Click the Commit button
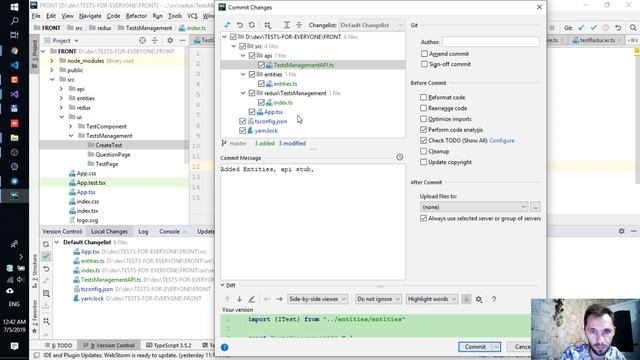640x360 pixels. pyautogui.click(x=475, y=347)
